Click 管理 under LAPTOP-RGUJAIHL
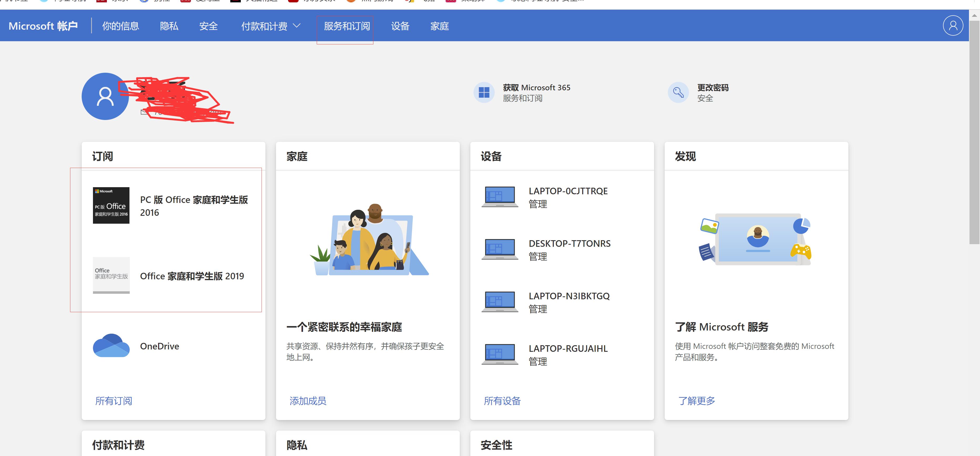The height and width of the screenshot is (456, 980). click(538, 362)
